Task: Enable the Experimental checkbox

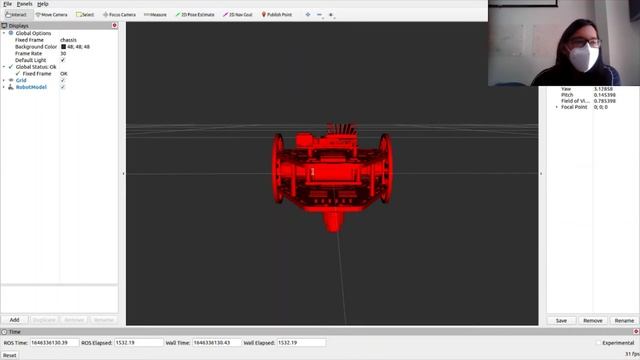Action: click(599, 343)
